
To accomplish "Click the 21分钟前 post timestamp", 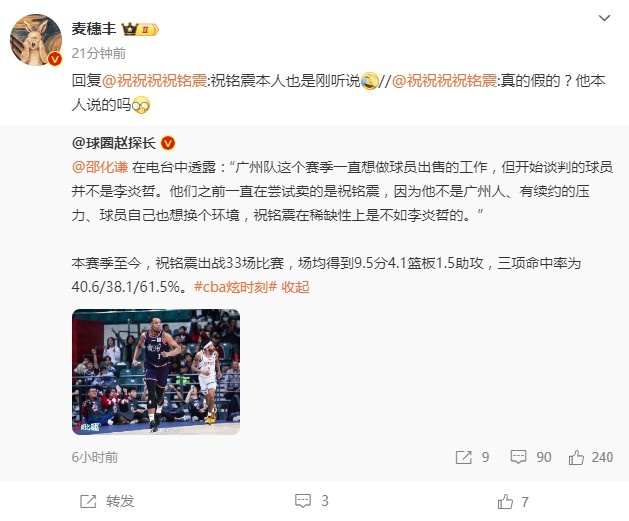I will tap(99, 53).
